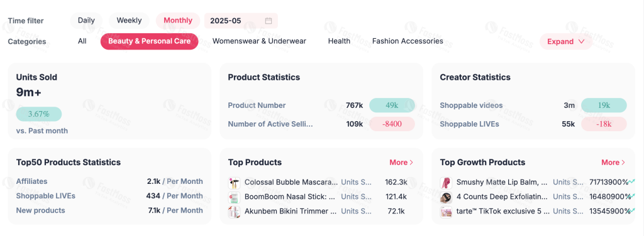The width and height of the screenshot is (644, 236).
Task: Select the Monthly time filter
Action: tap(178, 21)
